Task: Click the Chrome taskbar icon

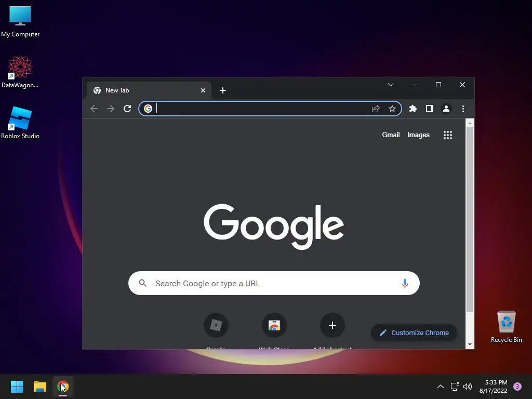Action: pyautogui.click(x=63, y=387)
